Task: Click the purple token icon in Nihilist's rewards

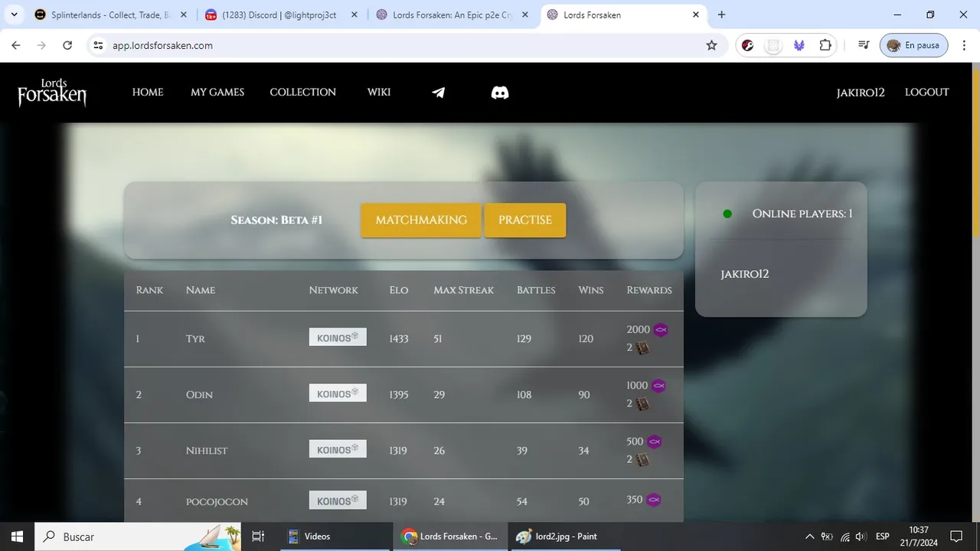Action: pyautogui.click(x=655, y=442)
